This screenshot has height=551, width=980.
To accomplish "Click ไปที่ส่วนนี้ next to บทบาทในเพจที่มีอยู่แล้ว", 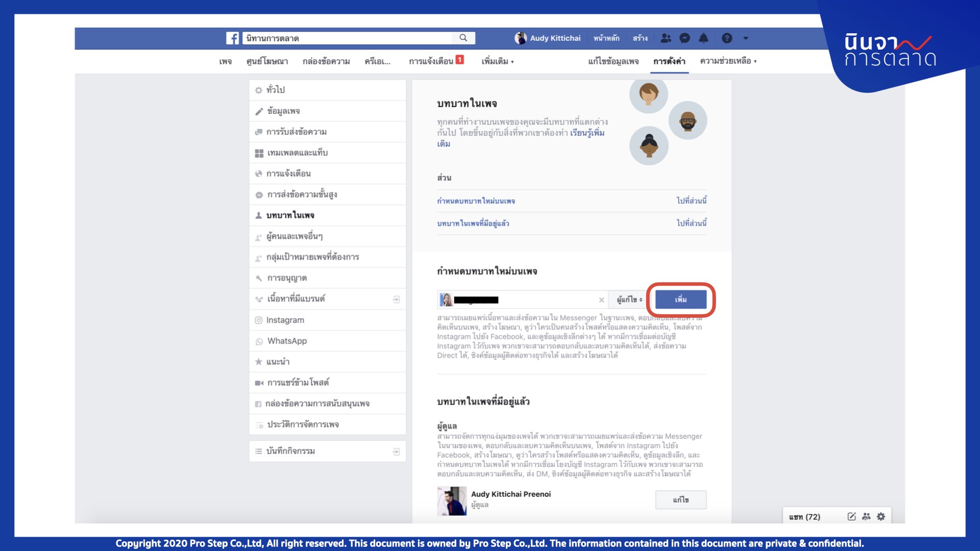I will [692, 223].
